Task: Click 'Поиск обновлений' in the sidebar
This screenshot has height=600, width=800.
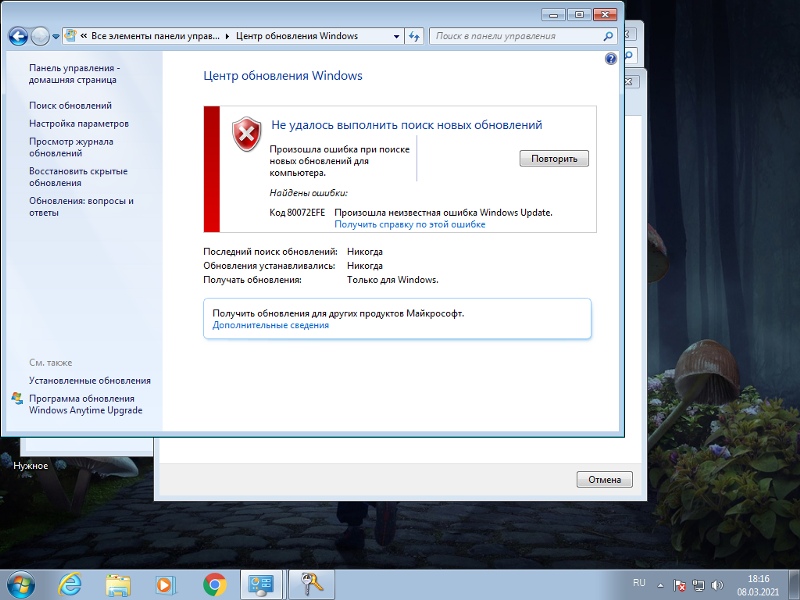Action: 70,106
